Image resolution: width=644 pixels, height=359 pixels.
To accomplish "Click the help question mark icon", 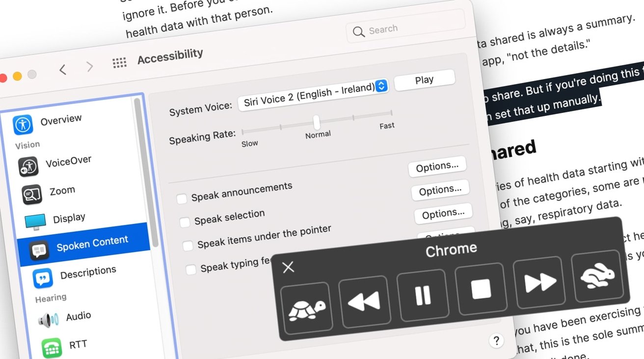I will pos(497,340).
